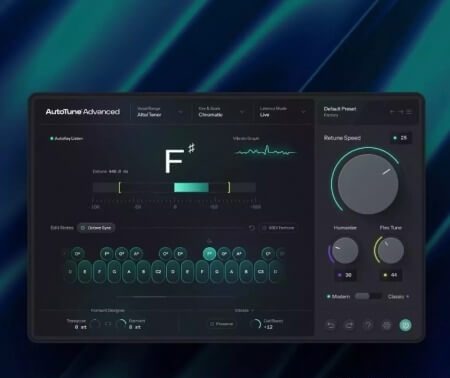Viewport: 450px width, 378px height.
Task: Click the undo icon in bottom toolbar
Action: coord(330,325)
